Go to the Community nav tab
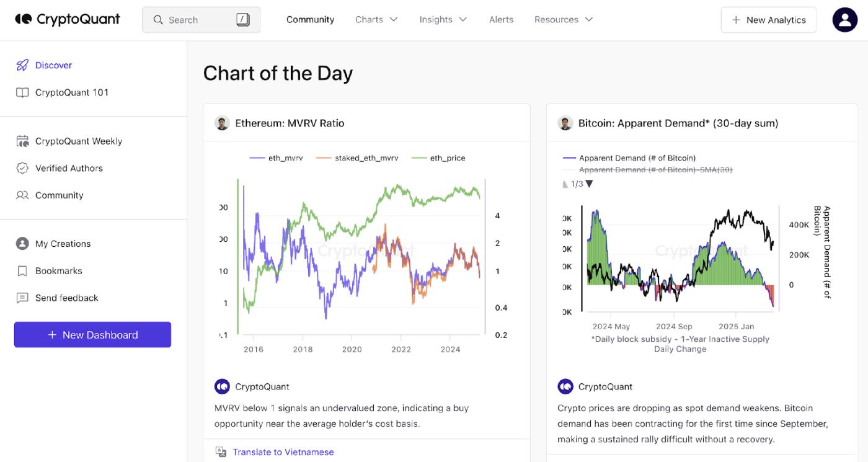This screenshot has height=462, width=868. 310,20
